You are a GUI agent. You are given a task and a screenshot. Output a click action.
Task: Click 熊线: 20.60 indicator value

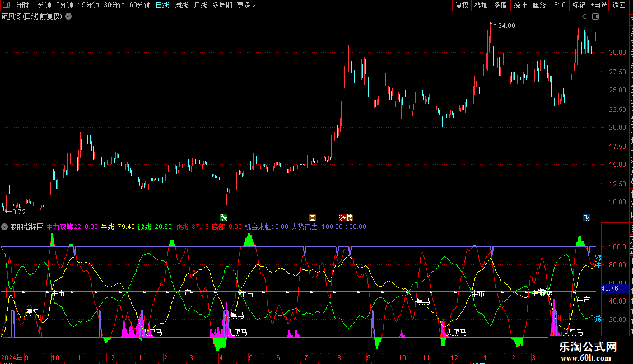coord(155,227)
